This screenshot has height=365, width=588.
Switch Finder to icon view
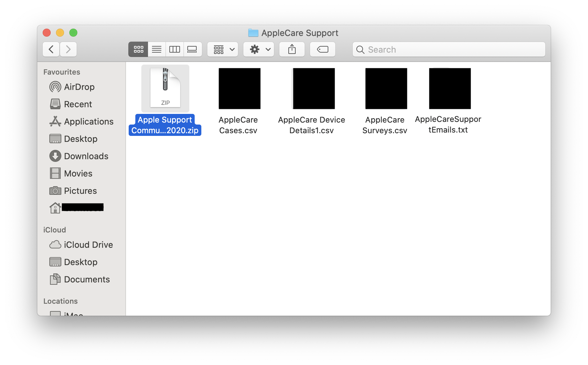138,50
